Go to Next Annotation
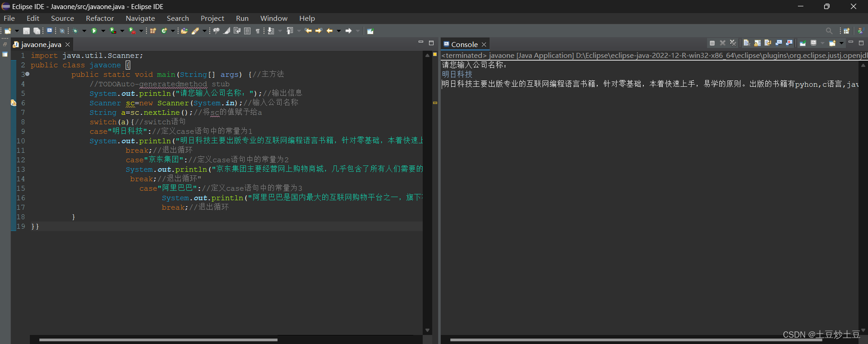868x344 pixels. [270, 31]
